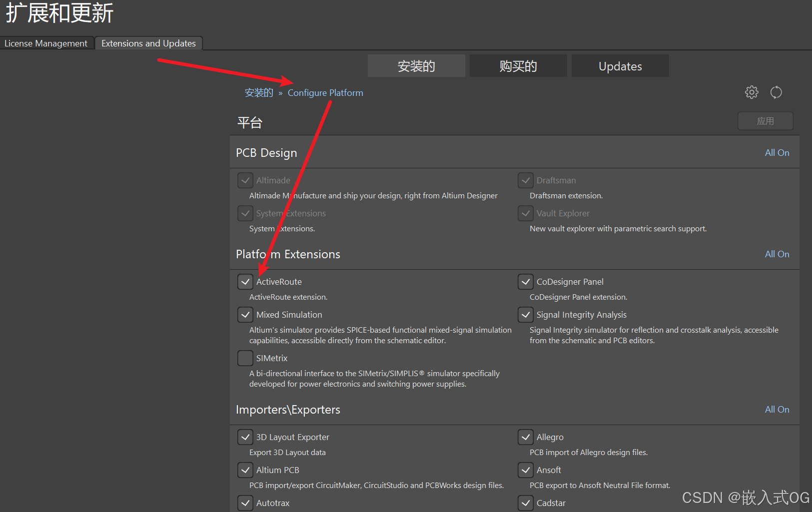Click the 'Export 3D Layout data' description
812x512 pixels.
pos(287,453)
